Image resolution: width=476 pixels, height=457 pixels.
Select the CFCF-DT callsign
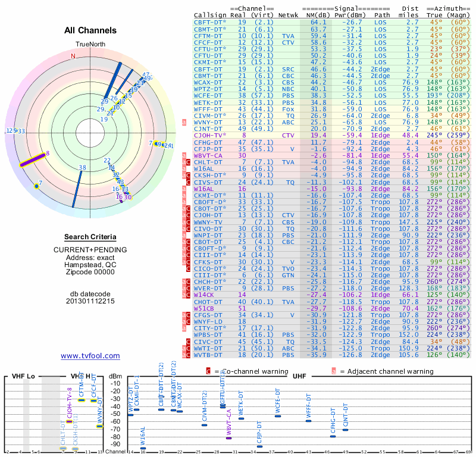[208, 42]
